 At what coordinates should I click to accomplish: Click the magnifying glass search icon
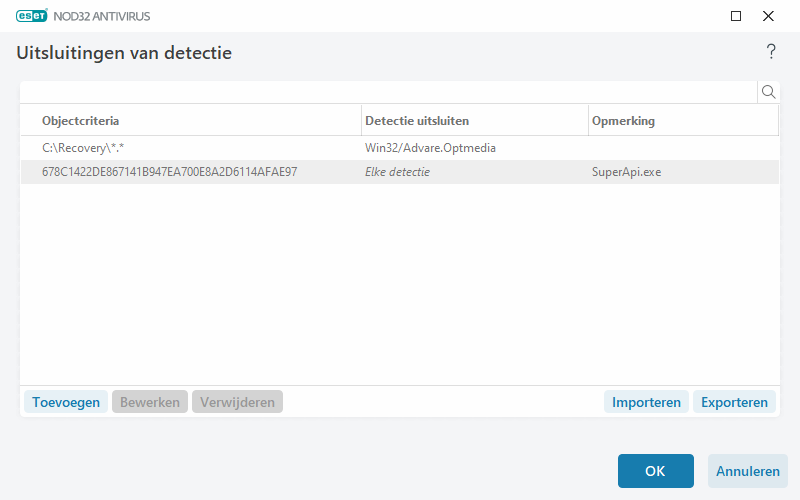pos(769,92)
